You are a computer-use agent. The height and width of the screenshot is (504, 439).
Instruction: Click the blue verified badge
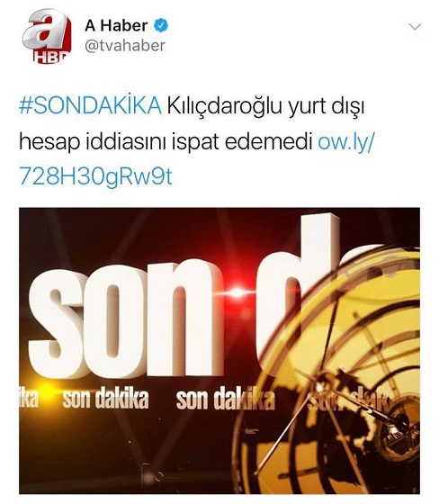click(161, 25)
